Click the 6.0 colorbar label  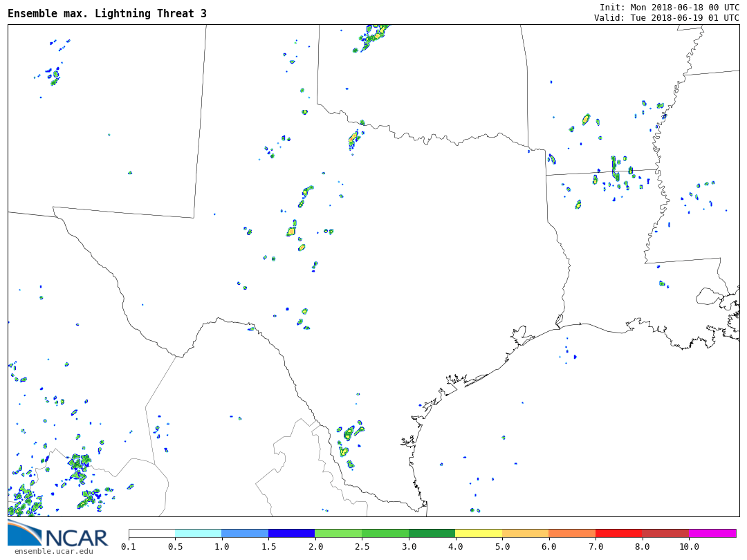point(548,546)
